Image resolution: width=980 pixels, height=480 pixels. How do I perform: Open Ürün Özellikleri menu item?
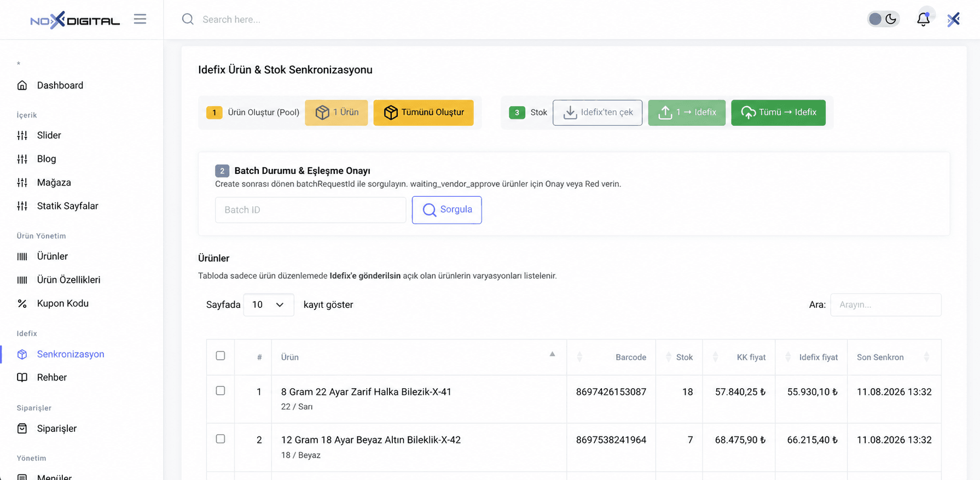pos(69,279)
